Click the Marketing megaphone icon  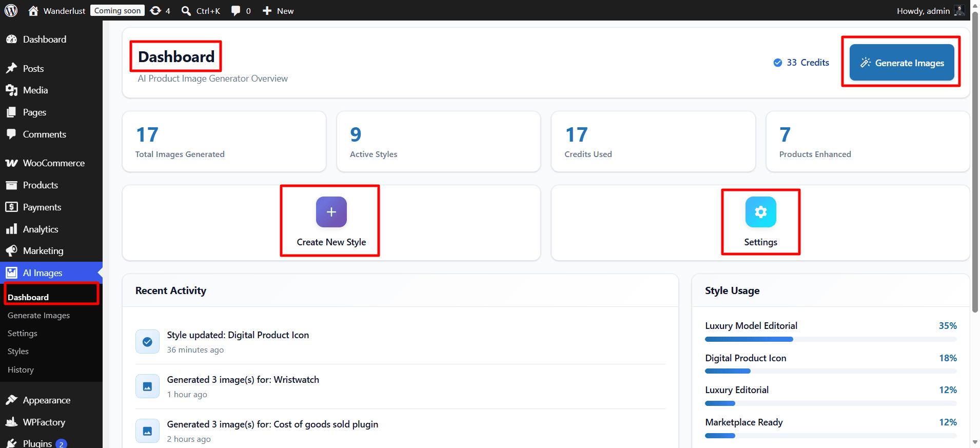[x=11, y=251]
